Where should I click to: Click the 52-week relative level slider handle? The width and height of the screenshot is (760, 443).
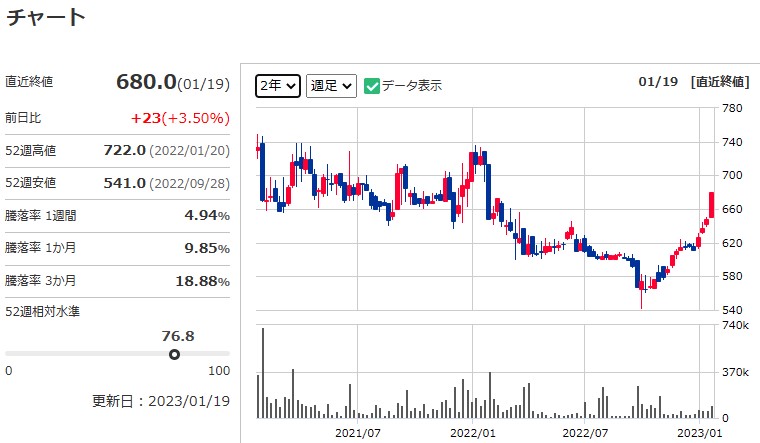pos(174,354)
